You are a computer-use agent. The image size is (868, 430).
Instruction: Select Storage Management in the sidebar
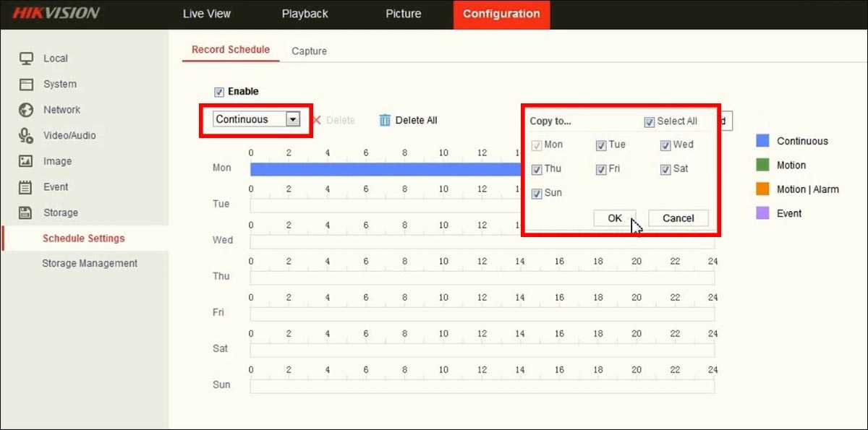click(x=90, y=264)
